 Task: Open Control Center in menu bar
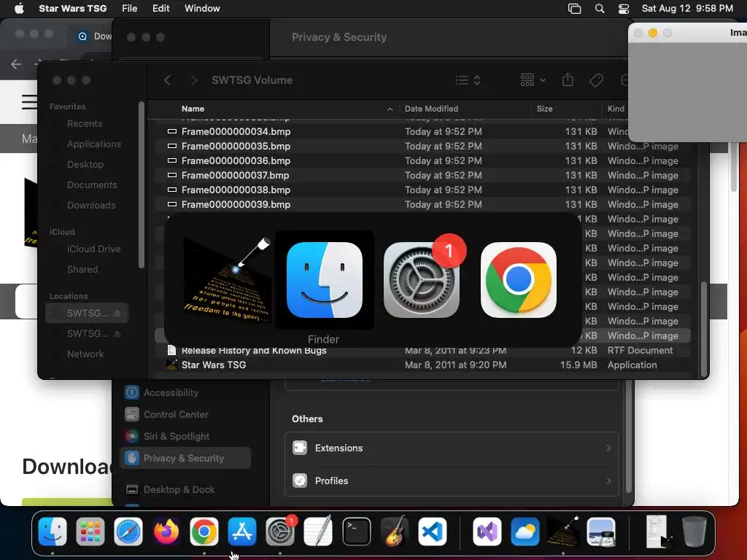[623, 9]
